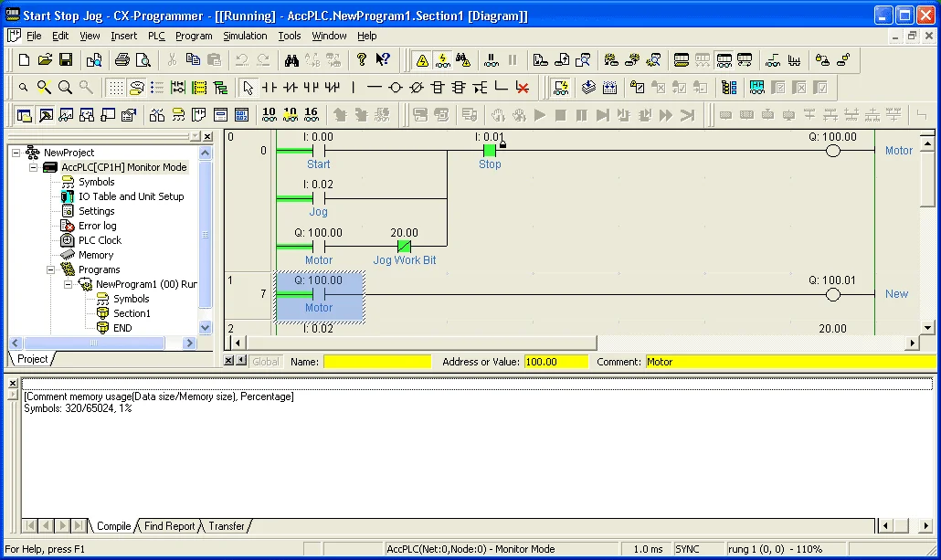
Task: Choose the Selection Mode arrow tool
Action: click(248, 88)
